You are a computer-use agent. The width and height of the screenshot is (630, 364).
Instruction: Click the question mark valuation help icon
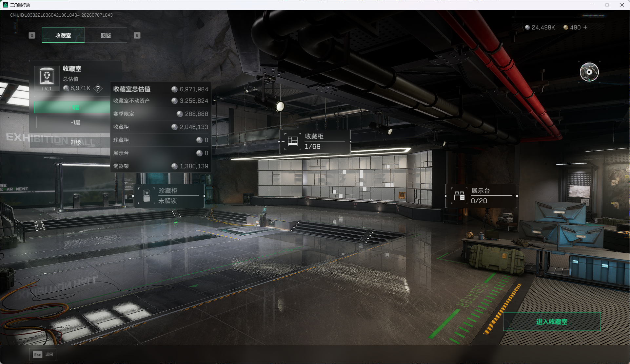98,88
